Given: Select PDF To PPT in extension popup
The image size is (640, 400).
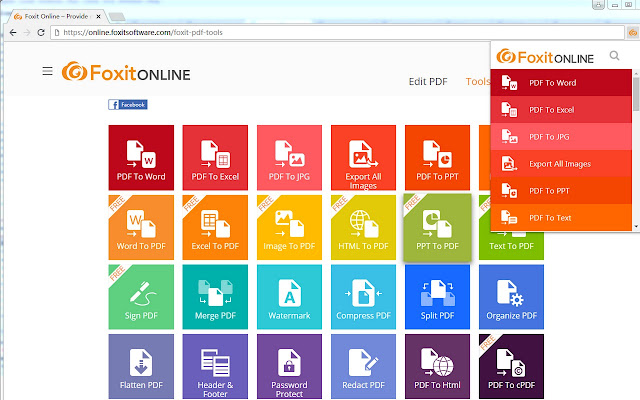Looking at the screenshot, I should 561,190.
